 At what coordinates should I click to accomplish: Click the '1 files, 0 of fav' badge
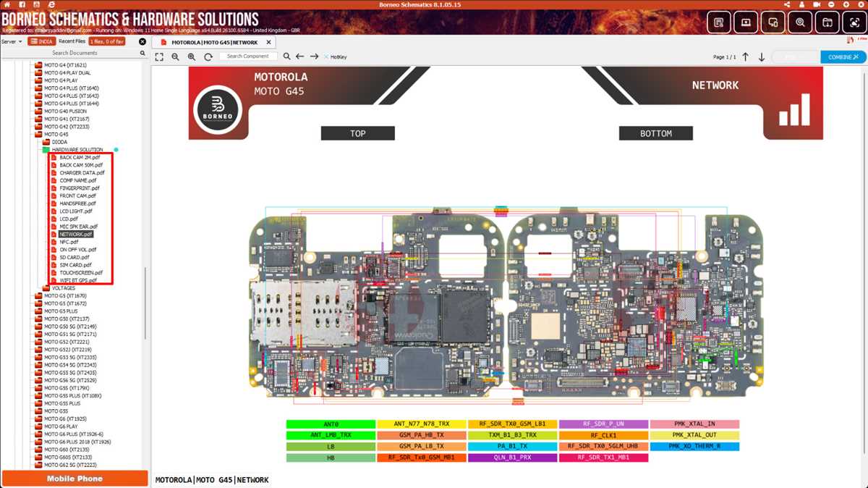107,41
